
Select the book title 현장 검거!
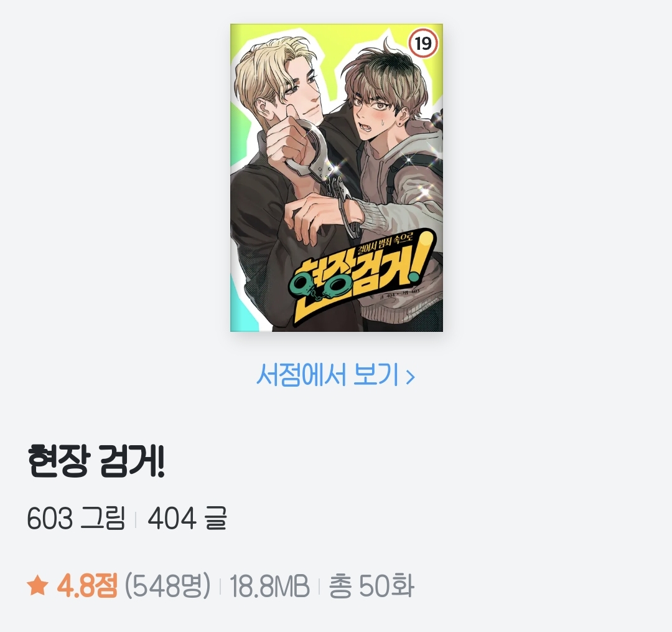coord(96,461)
